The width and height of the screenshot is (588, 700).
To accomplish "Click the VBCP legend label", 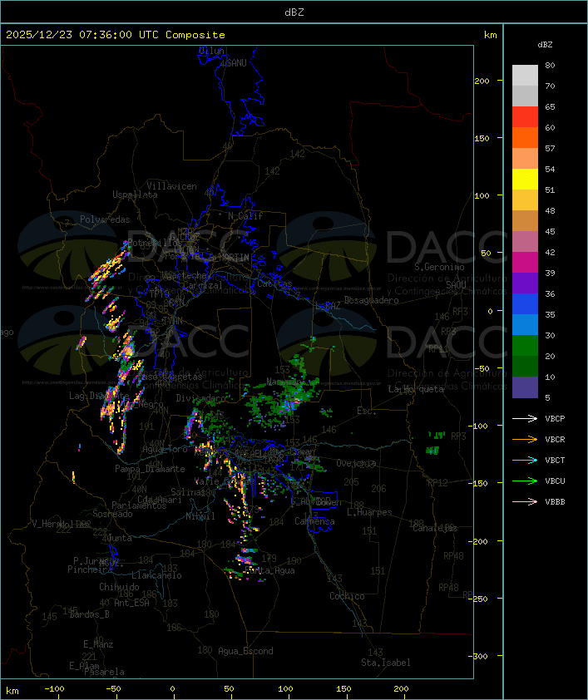I will [555, 419].
